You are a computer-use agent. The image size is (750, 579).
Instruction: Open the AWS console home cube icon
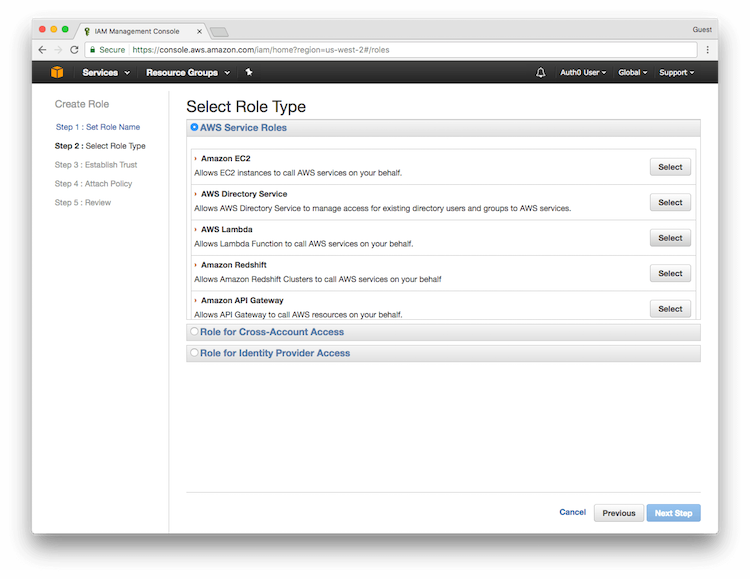tap(57, 72)
